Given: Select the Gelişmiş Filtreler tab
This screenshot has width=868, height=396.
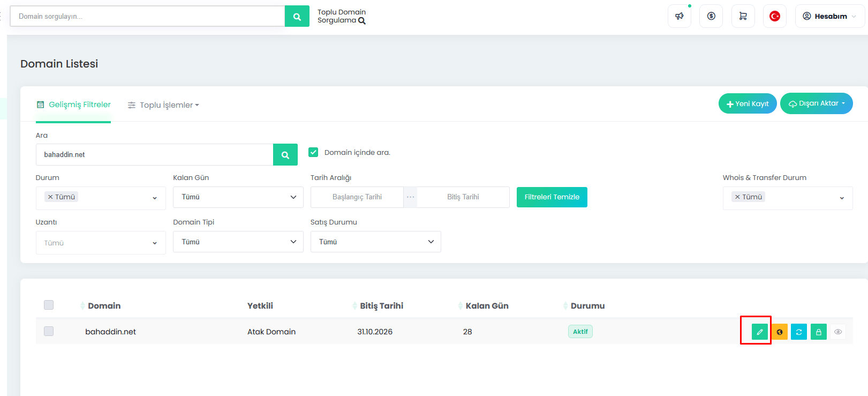Looking at the screenshot, I should (73, 105).
